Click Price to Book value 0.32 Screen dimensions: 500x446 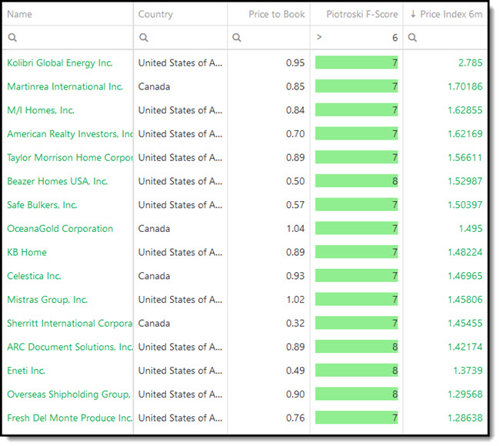click(x=295, y=323)
